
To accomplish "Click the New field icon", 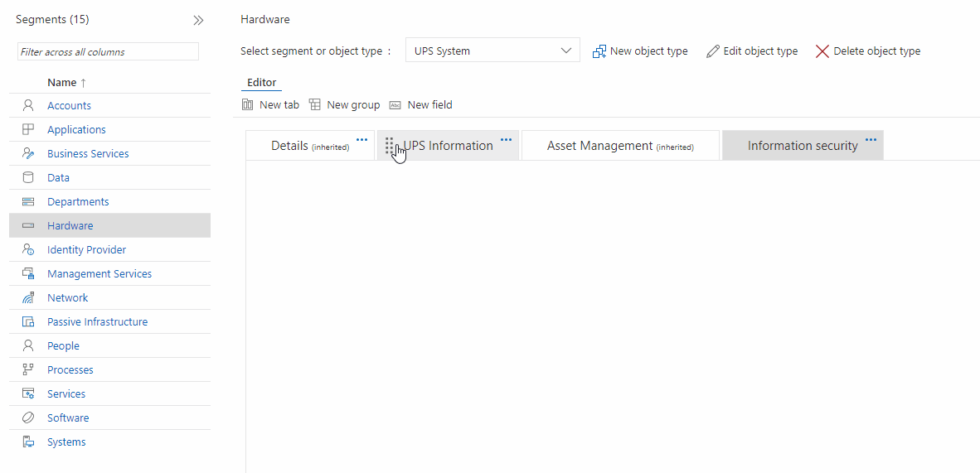I will pos(395,105).
